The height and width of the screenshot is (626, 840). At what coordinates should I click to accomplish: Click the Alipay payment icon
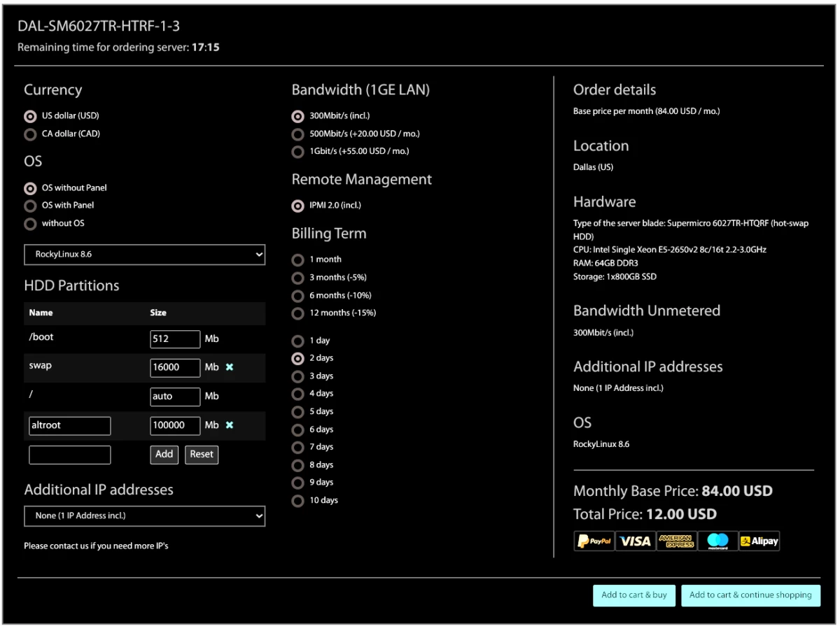point(759,541)
